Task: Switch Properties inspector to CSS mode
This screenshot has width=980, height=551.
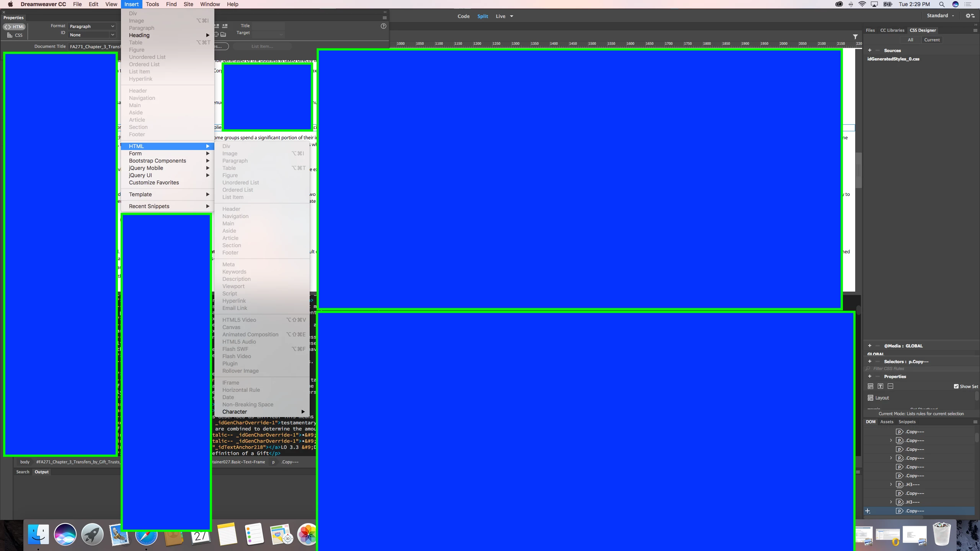Action: pos(15,35)
